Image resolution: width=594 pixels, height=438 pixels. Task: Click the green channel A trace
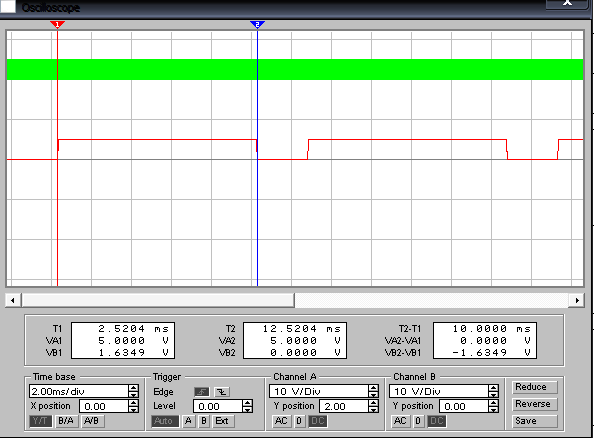[295, 69]
